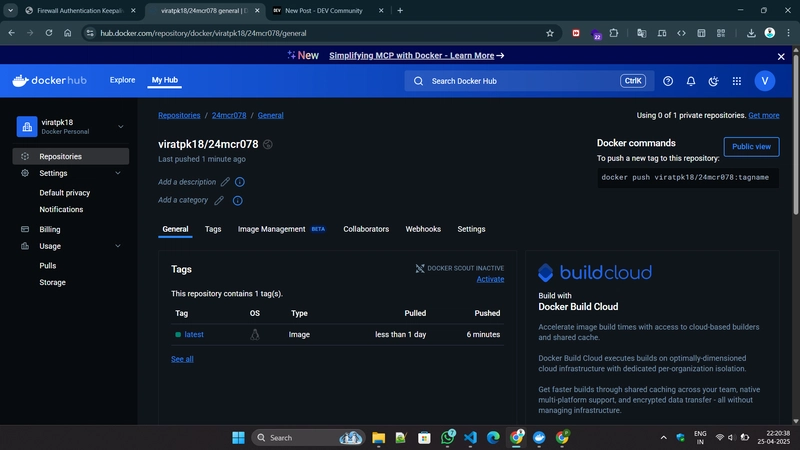Open browser downloads icon

(751, 33)
